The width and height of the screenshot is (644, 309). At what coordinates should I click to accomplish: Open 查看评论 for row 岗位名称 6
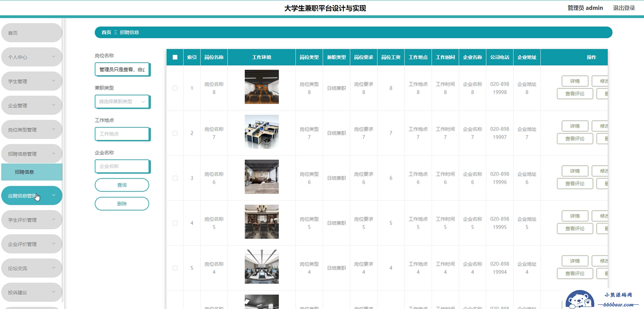[575, 184]
